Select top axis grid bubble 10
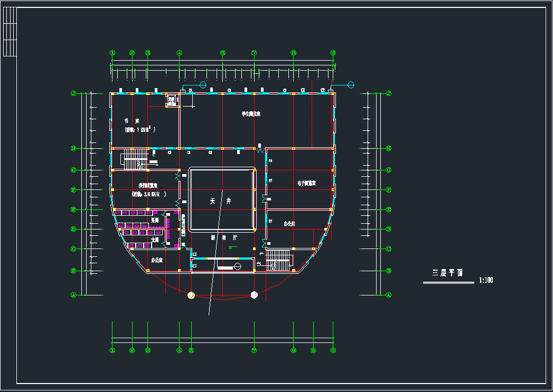 coord(333,53)
